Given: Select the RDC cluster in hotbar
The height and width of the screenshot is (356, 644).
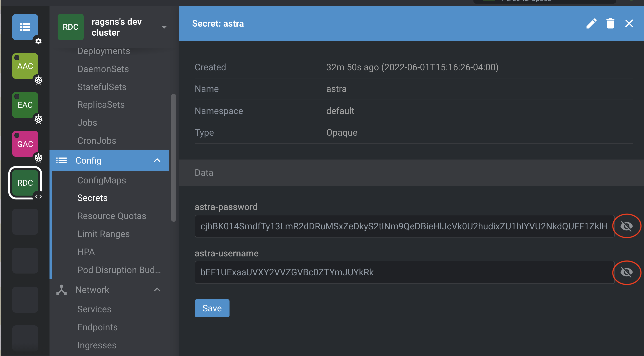Looking at the screenshot, I should click(x=25, y=183).
